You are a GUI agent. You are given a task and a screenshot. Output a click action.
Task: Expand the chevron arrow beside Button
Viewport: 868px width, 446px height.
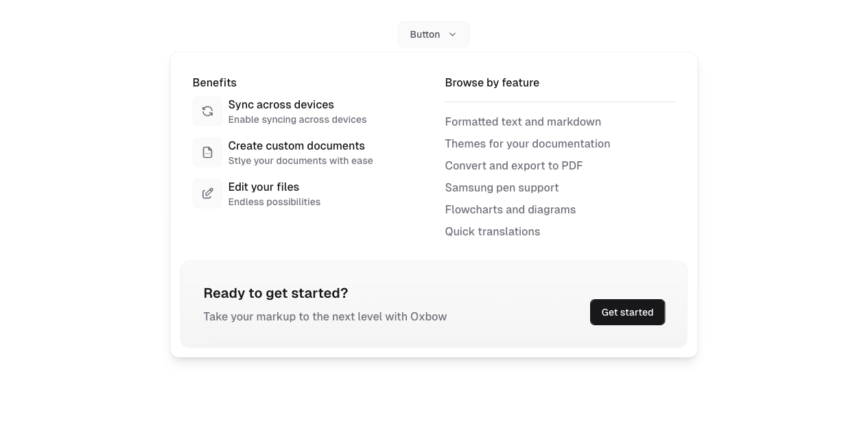coord(452,34)
